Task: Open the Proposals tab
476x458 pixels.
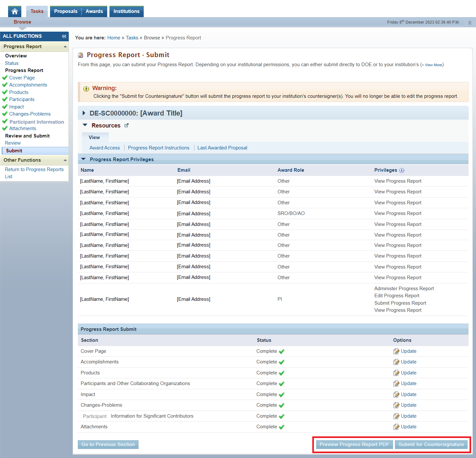Action: pyautogui.click(x=66, y=11)
